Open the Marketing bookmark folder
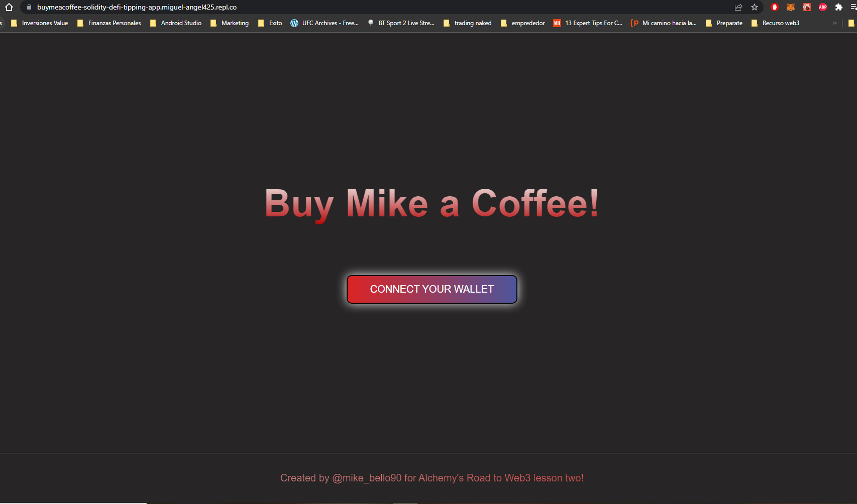The image size is (857, 504). (230, 23)
